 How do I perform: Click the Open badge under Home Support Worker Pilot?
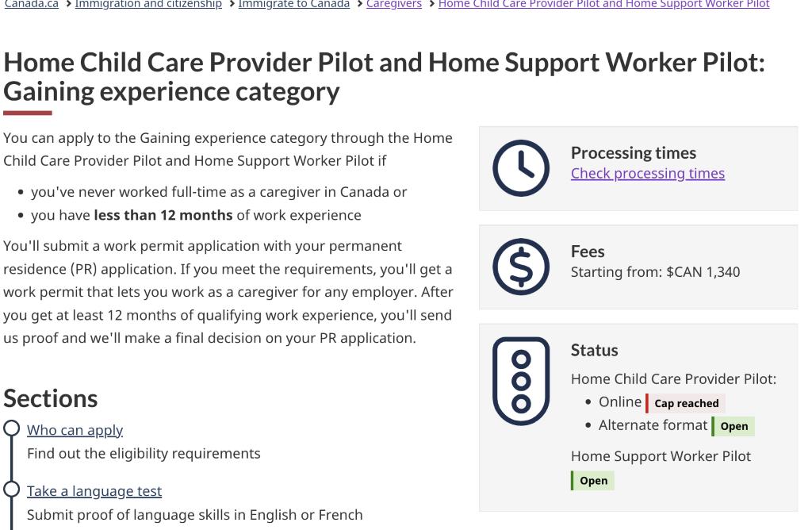593,481
